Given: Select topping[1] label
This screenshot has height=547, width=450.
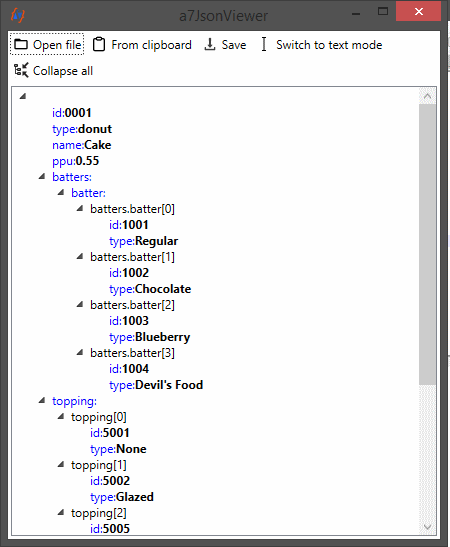Looking at the screenshot, I should click(x=99, y=465).
